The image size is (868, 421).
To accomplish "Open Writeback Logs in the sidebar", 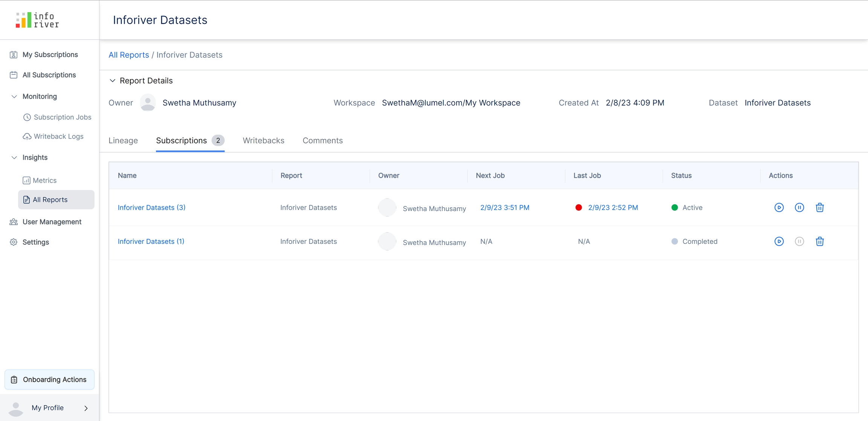I will tap(58, 136).
